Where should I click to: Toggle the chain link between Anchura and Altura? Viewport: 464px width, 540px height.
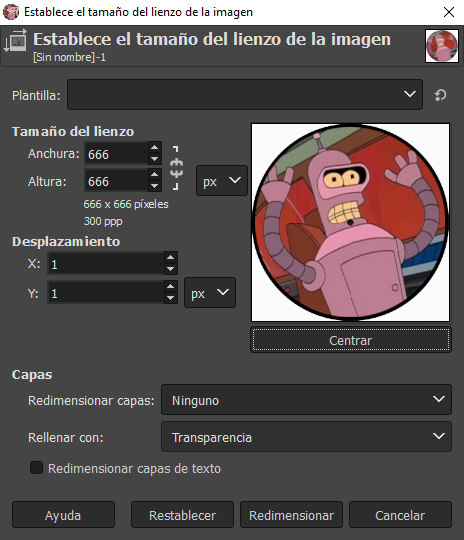pyautogui.click(x=176, y=168)
